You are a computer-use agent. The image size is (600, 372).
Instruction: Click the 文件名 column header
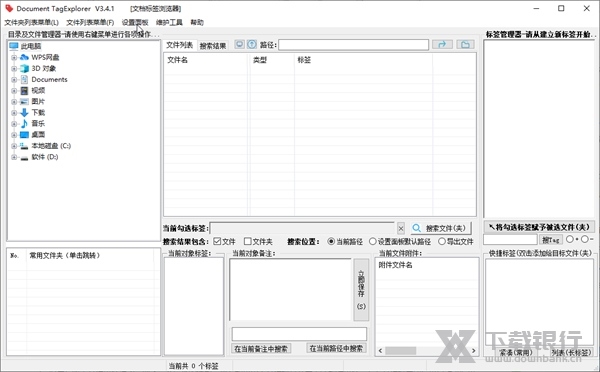(206, 60)
